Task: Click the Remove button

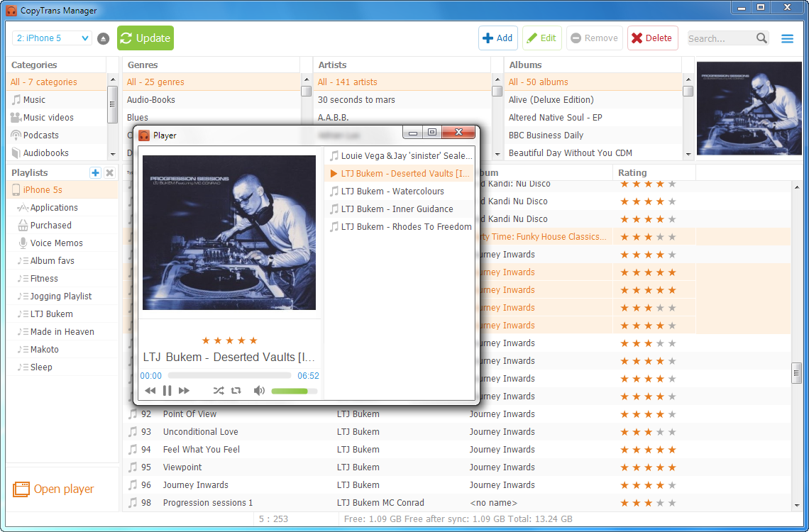Action: [595, 38]
